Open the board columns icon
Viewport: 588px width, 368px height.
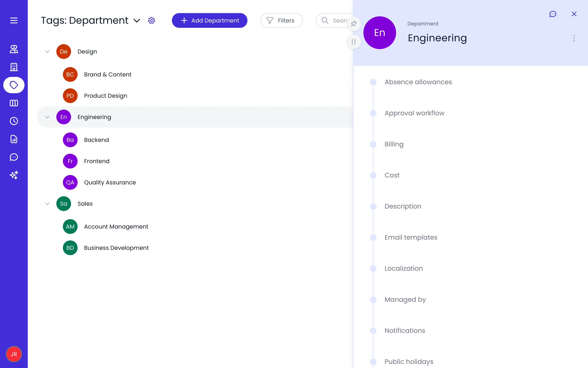(14, 103)
